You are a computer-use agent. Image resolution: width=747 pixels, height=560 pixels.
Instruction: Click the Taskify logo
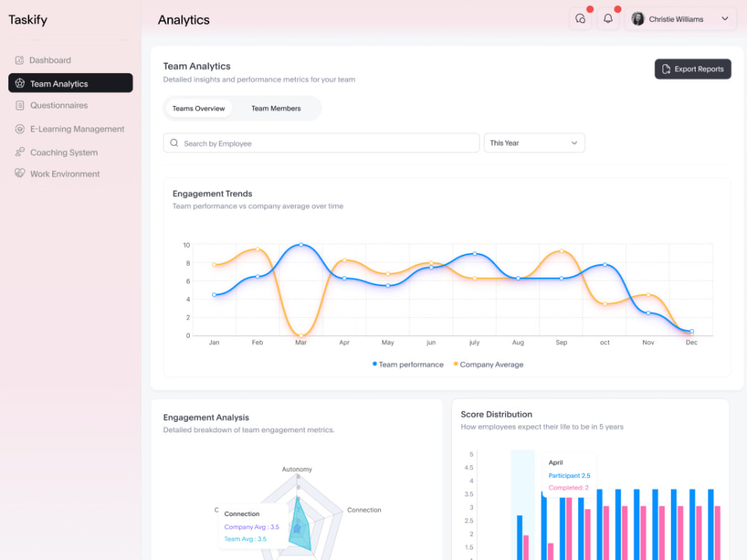click(x=28, y=19)
